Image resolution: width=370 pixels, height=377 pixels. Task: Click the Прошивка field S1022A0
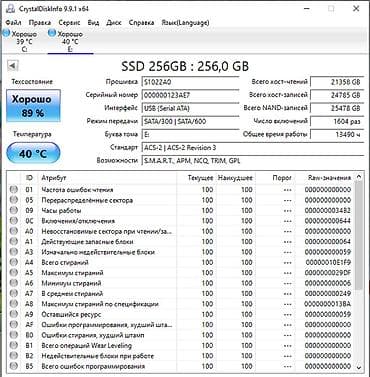pos(191,82)
